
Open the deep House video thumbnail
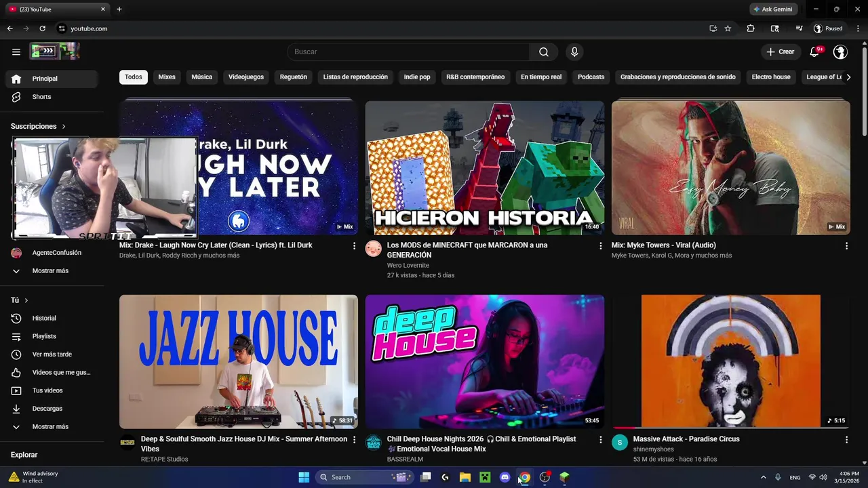click(x=485, y=362)
